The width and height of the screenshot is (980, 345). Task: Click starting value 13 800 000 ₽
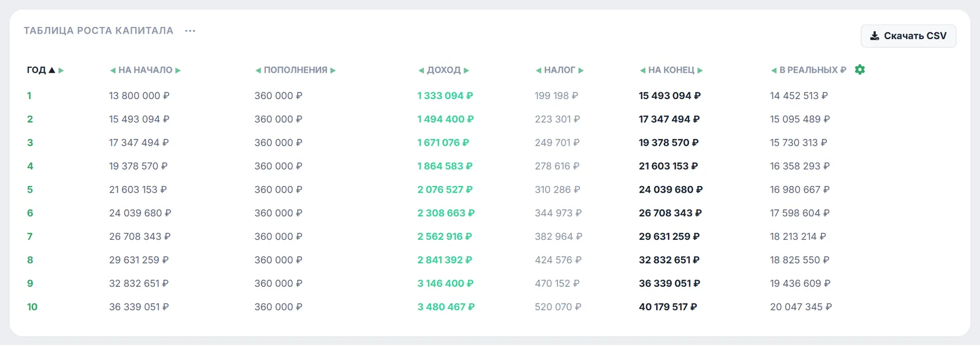coord(139,96)
